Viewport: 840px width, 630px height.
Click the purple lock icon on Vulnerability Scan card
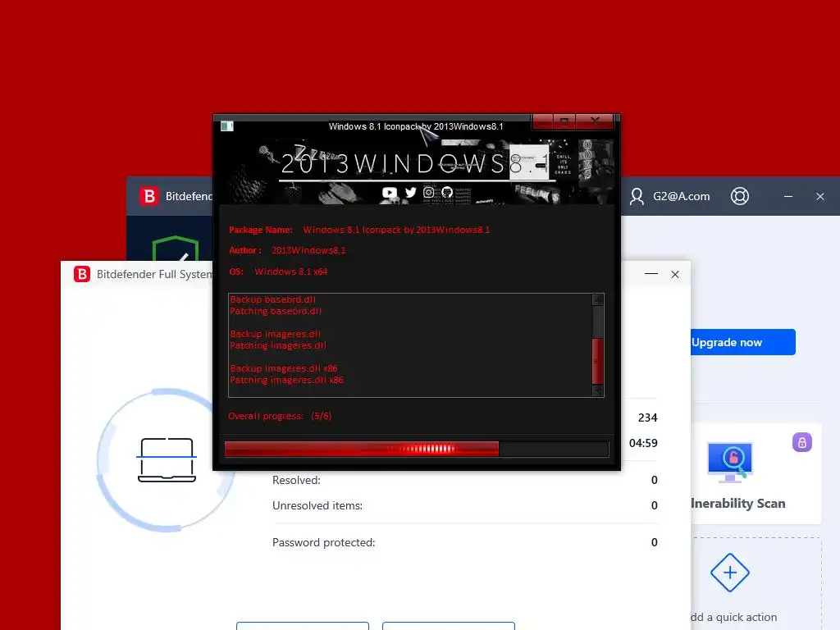click(x=802, y=442)
